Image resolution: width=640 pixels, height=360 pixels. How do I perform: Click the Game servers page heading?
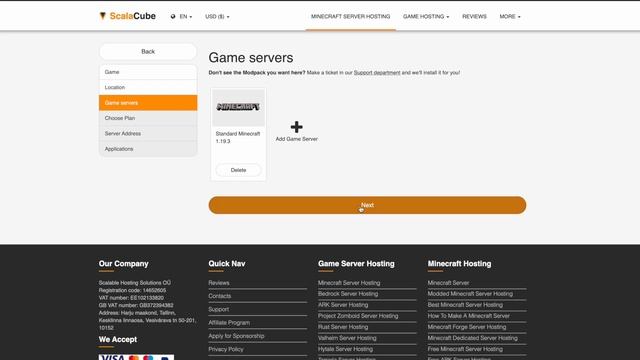pyautogui.click(x=251, y=58)
